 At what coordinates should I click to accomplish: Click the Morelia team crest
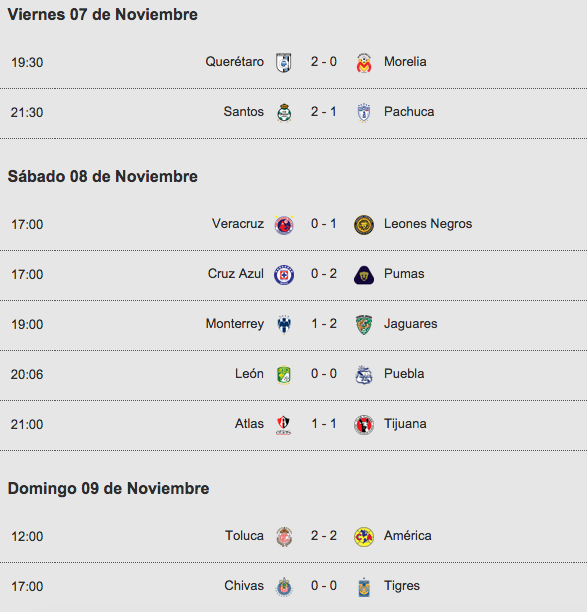pos(364,63)
